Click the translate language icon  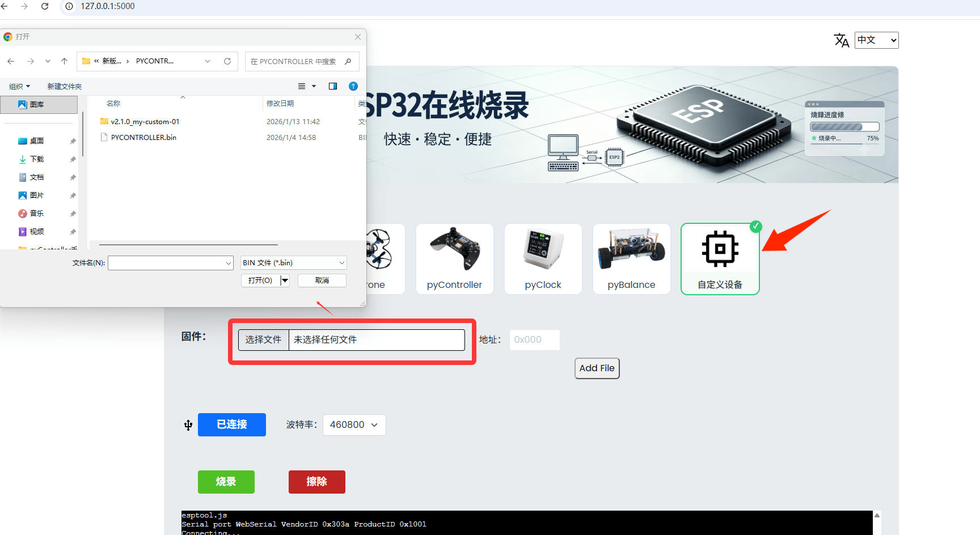point(842,40)
